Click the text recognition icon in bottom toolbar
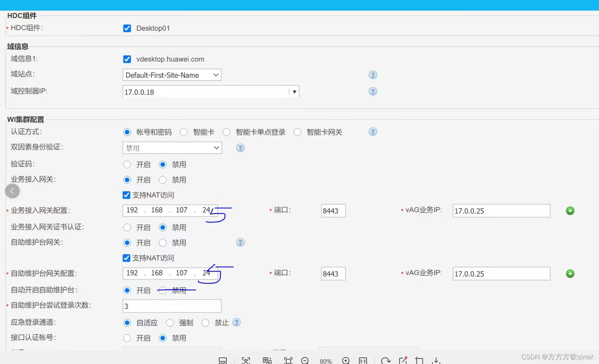Screen dimensions: 599x364 click(x=246, y=361)
